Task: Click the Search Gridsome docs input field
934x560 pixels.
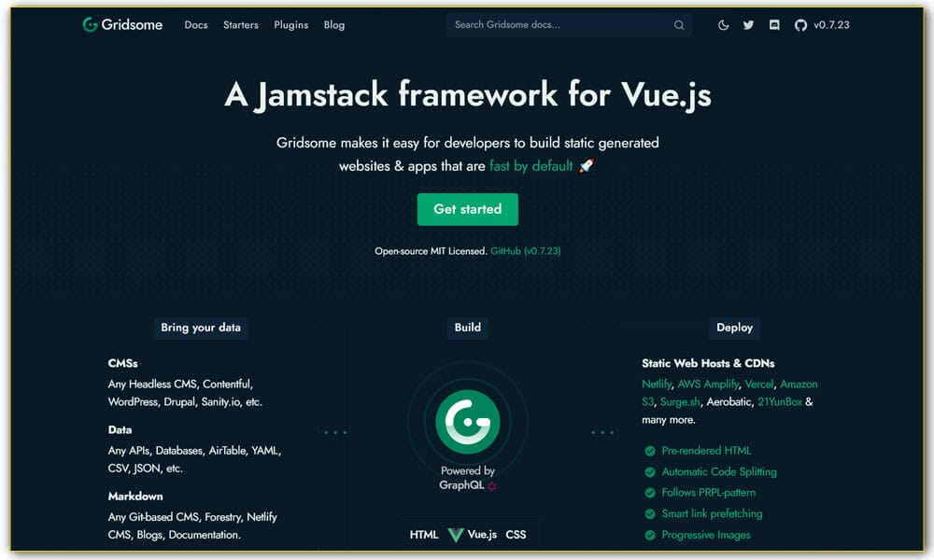Action: tap(560, 25)
